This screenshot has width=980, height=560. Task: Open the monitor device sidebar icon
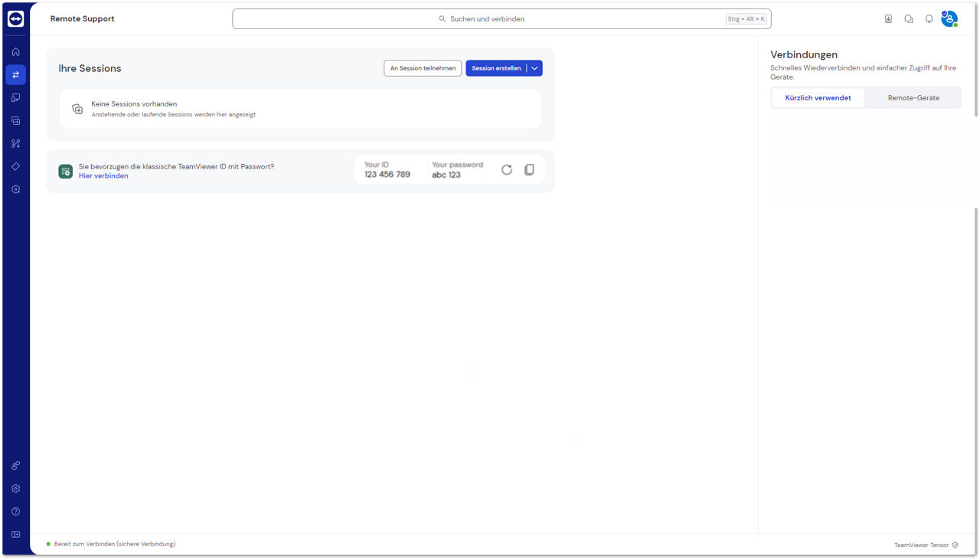(15, 97)
